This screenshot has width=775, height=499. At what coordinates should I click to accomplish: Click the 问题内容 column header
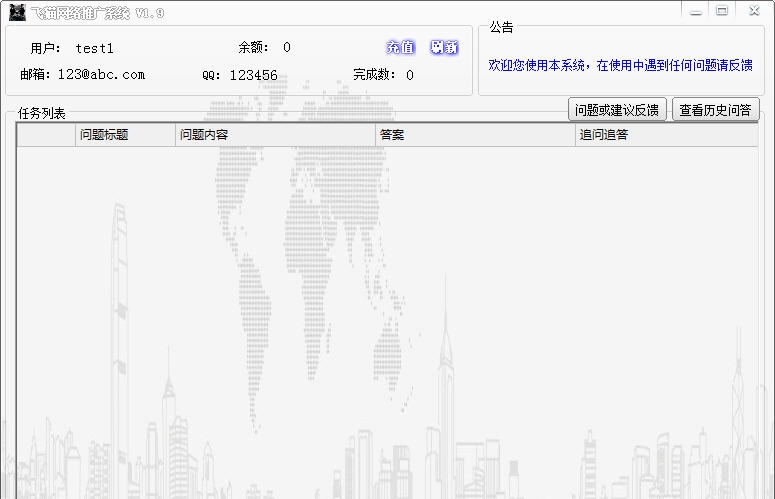[275, 135]
